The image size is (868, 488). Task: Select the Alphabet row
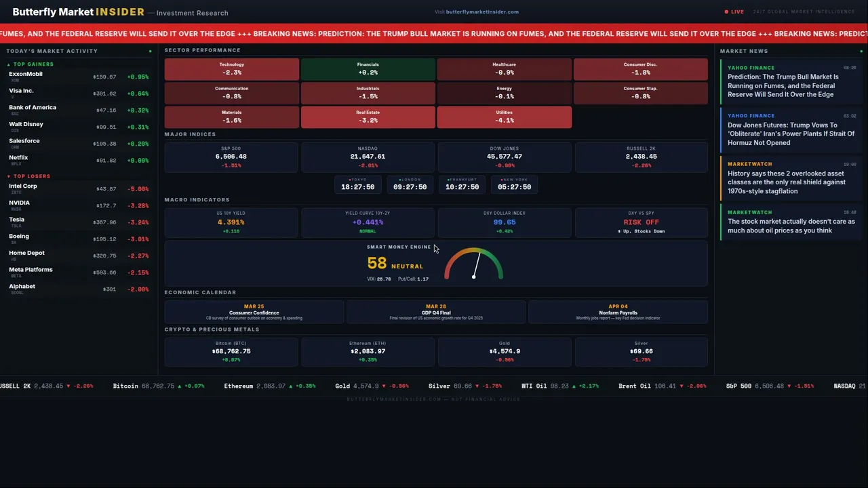coord(79,289)
